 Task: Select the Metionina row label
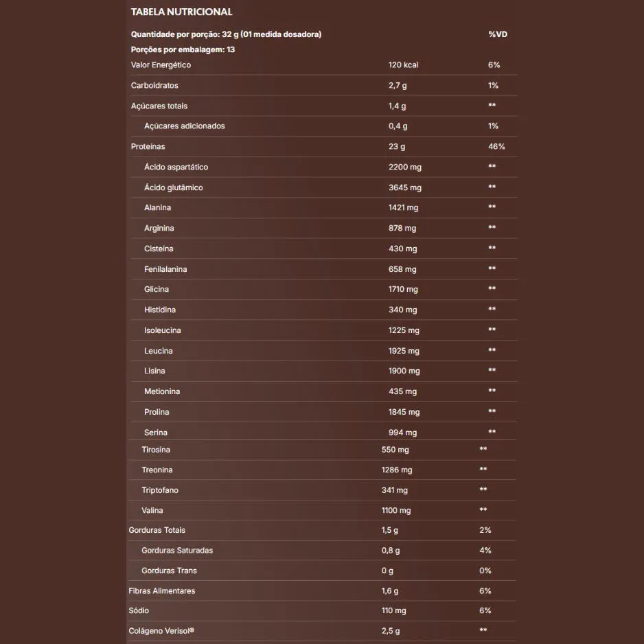(161, 391)
